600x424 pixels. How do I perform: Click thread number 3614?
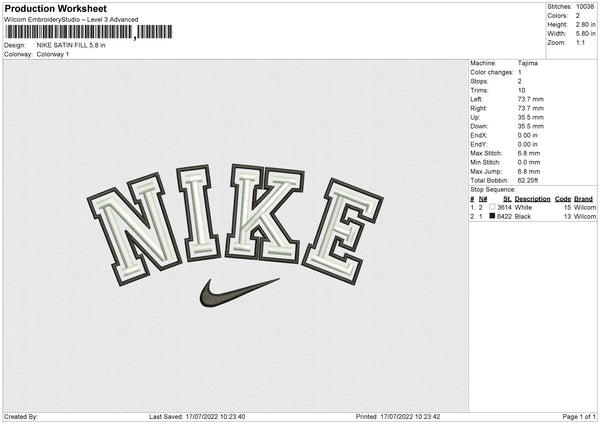pos(504,207)
